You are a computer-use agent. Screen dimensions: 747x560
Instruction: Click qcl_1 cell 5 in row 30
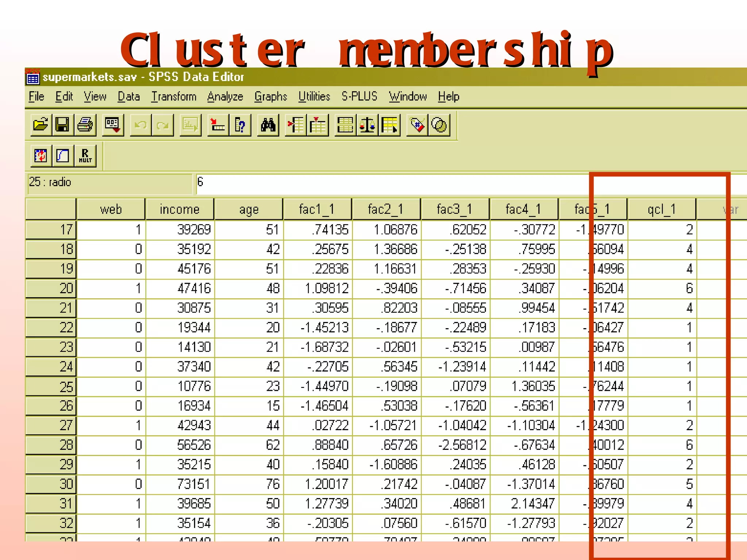(x=662, y=485)
